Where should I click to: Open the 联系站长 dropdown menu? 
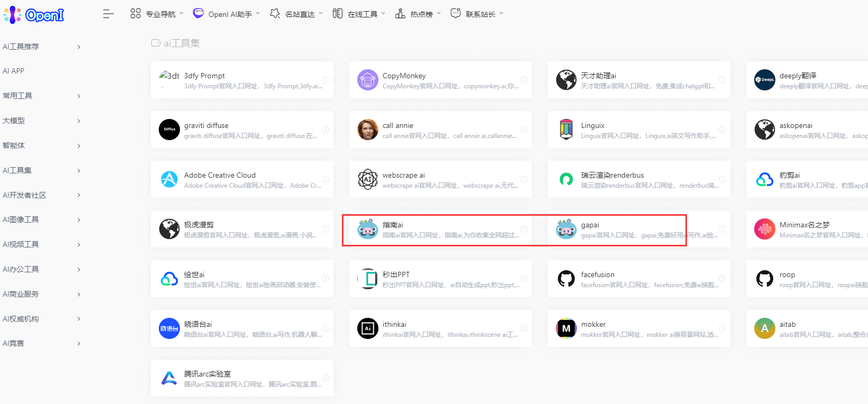tap(477, 14)
